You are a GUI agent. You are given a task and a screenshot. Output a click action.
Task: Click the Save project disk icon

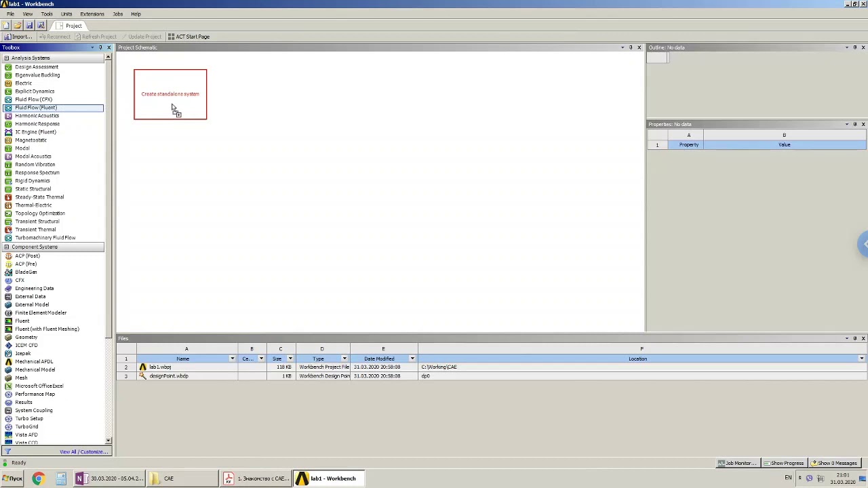point(29,26)
